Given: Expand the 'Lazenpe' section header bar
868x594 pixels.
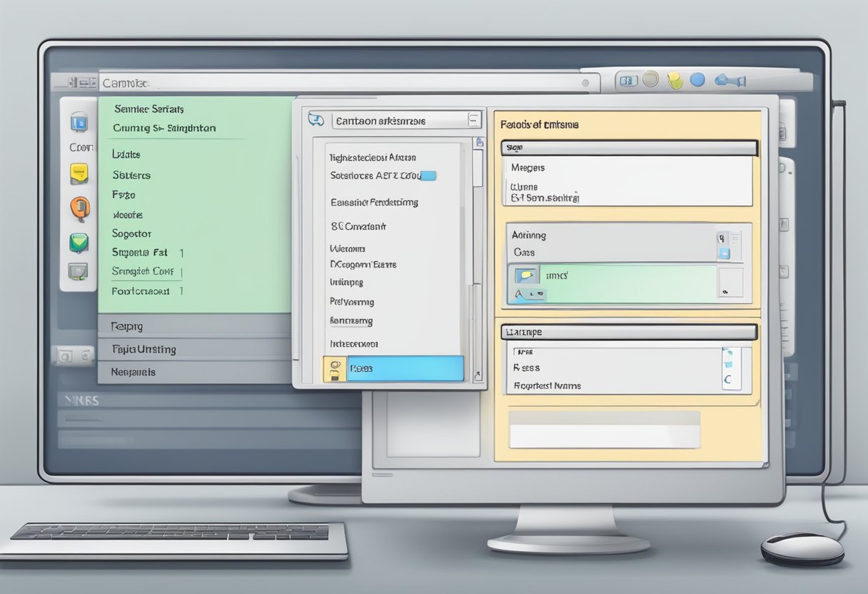Looking at the screenshot, I should (629, 332).
